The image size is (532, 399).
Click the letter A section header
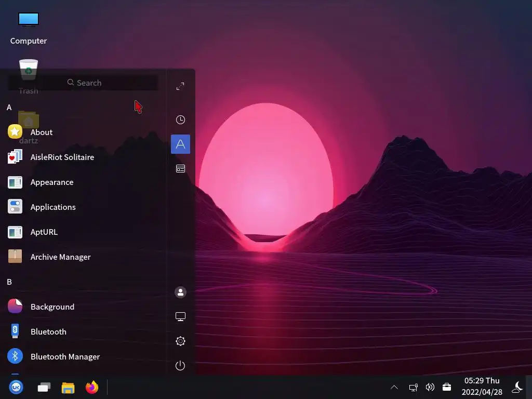tap(9, 108)
